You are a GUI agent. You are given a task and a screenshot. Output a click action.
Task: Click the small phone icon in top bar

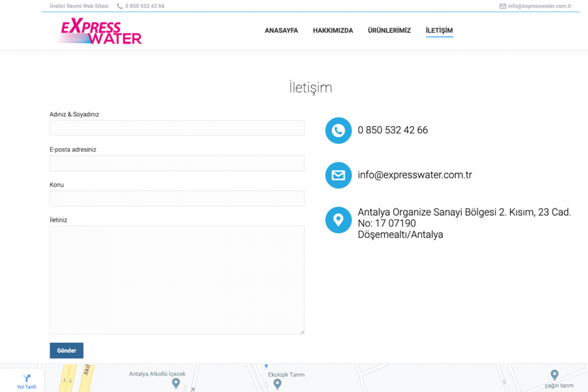120,6
